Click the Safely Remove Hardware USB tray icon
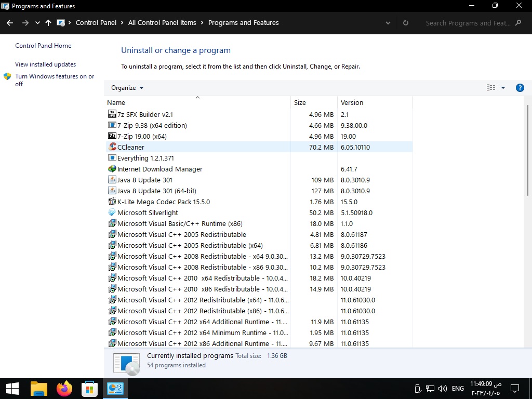Viewport: 532px width, 399px height. click(x=418, y=389)
